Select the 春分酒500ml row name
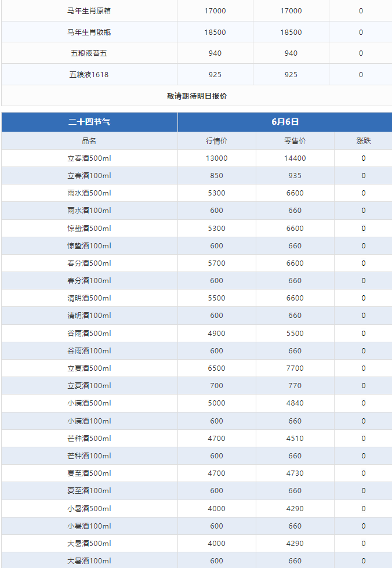 89,263
